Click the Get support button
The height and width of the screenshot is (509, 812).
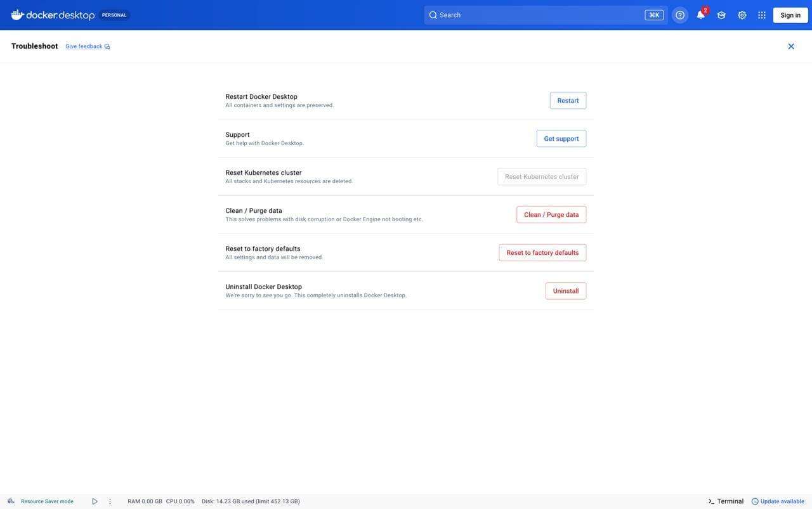coord(561,139)
